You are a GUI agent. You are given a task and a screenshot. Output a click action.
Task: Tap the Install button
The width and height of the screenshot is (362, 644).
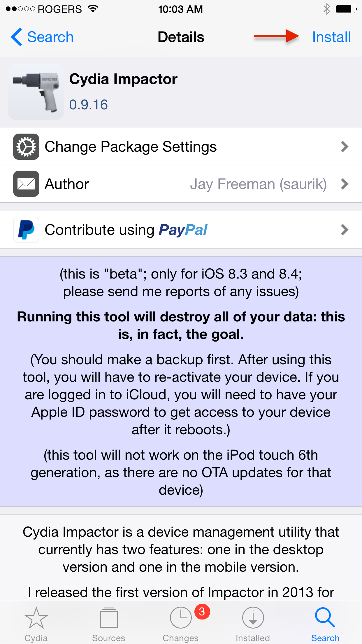[331, 37]
